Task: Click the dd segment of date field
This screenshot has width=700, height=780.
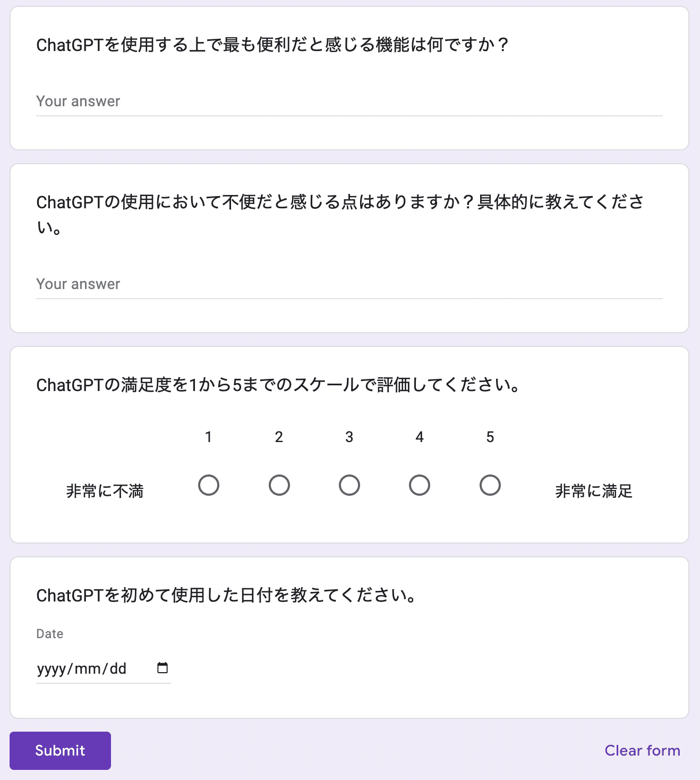Action: (118, 668)
